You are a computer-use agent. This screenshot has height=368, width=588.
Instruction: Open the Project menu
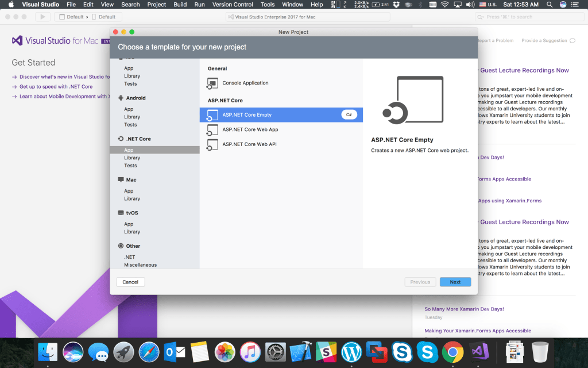156,5
